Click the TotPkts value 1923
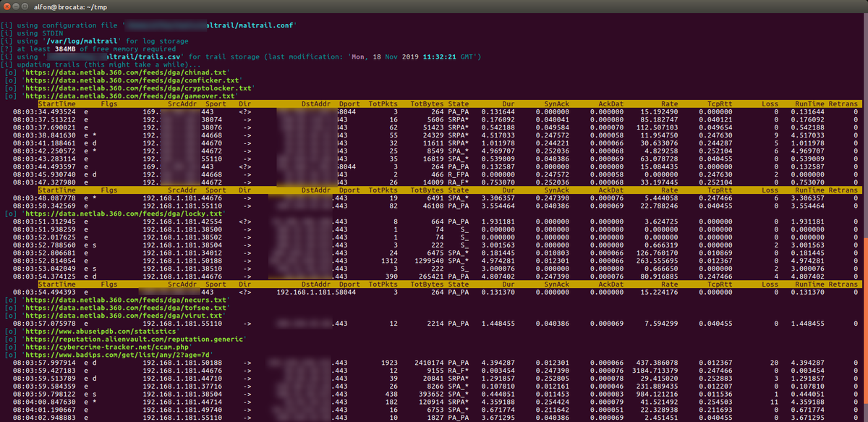Screen dimensions: 868x422 click(390, 363)
